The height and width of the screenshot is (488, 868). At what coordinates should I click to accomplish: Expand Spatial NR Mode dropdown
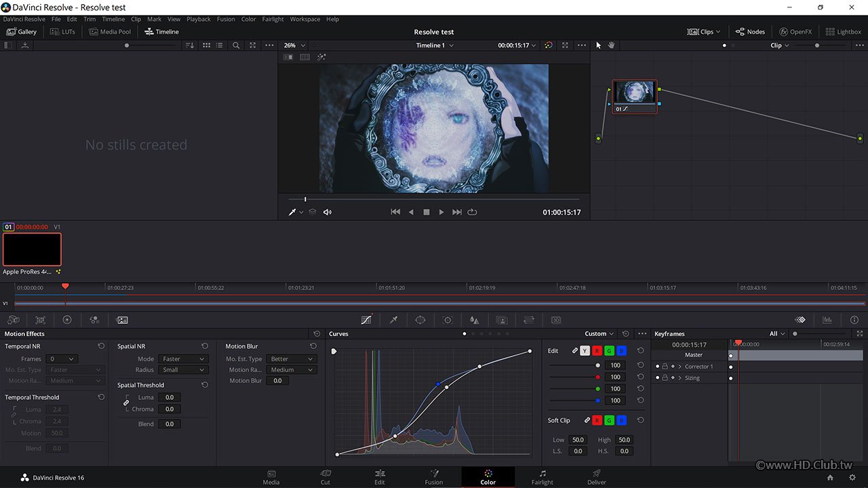[182, 359]
